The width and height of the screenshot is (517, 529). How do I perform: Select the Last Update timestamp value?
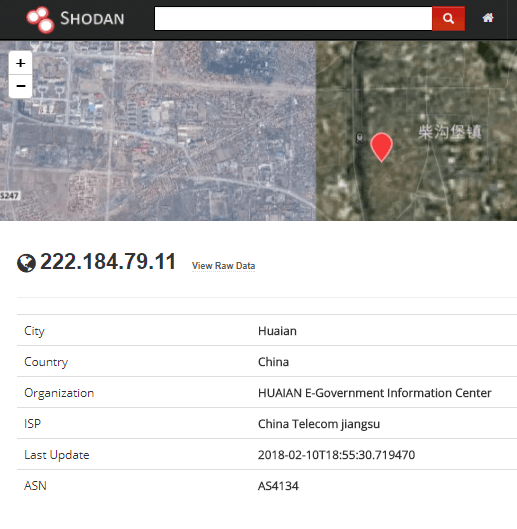[x=336, y=455]
